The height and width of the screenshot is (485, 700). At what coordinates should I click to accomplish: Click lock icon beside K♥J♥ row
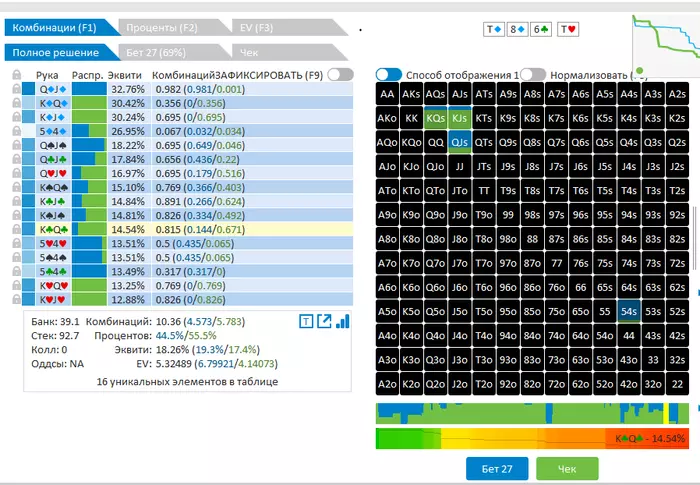point(16,300)
